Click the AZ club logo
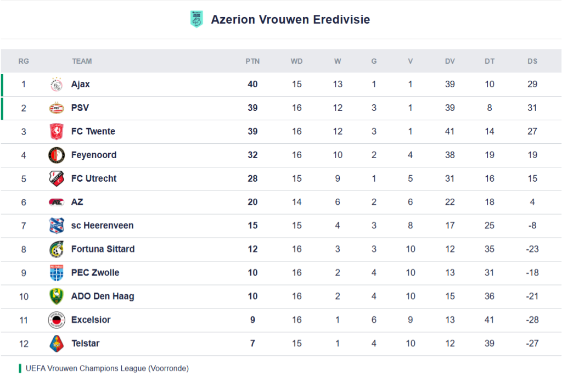The width and height of the screenshot is (562, 392). tap(57, 202)
